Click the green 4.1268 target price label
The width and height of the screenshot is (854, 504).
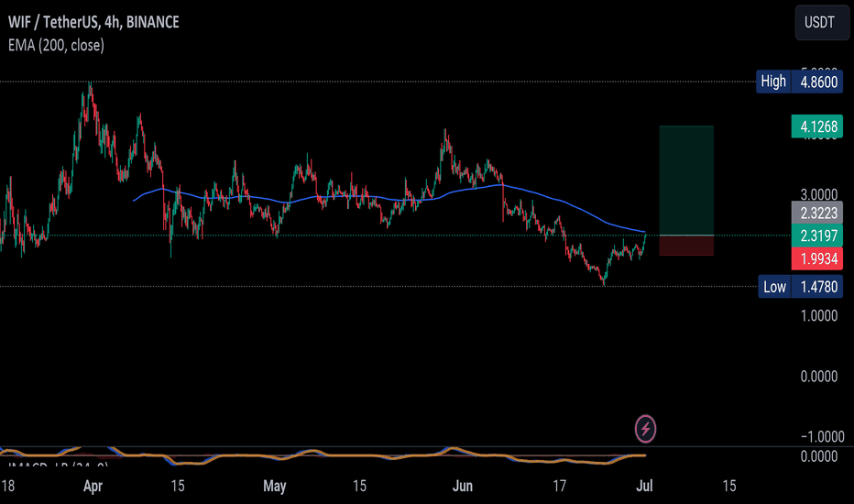tap(817, 126)
